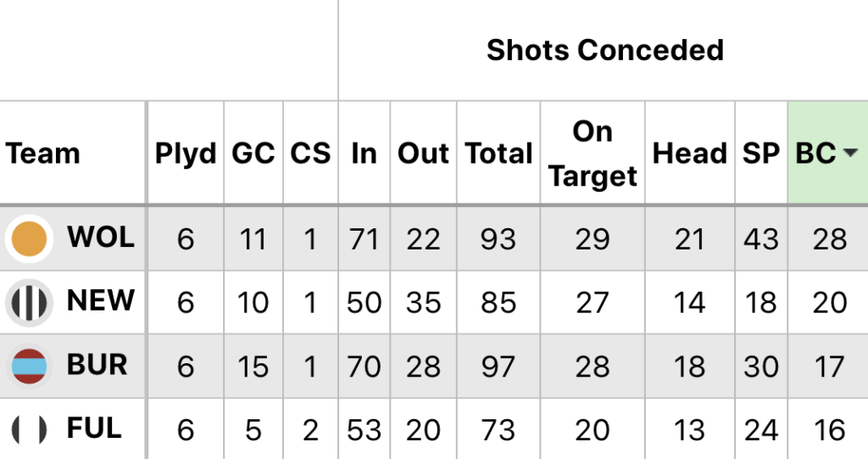Select the WOL team name
Viewport: 868px width, 459px height.
point(101,238)
